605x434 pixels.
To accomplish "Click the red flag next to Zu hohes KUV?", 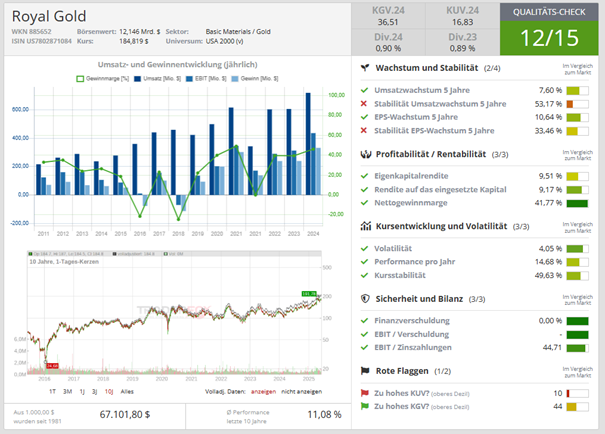I will [365, 393].
